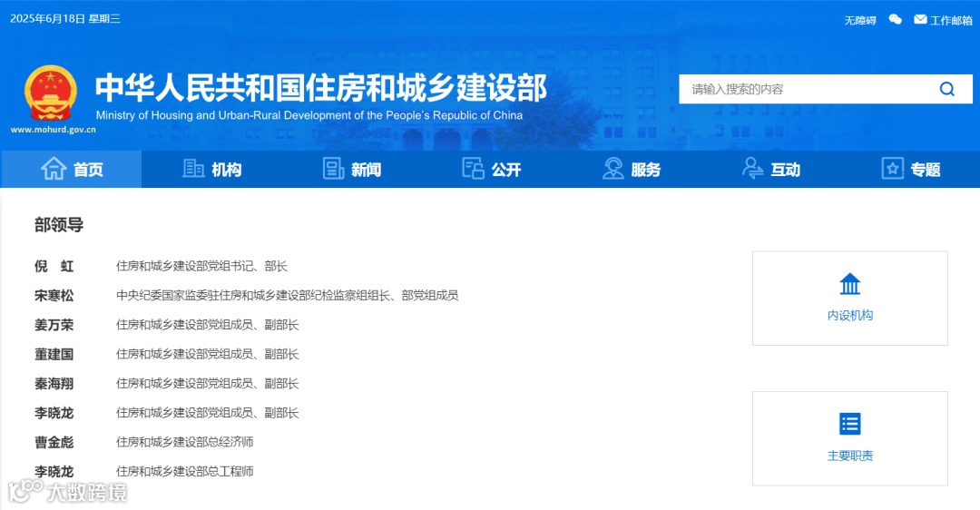Open the 主要职责 card link
The height and width of the screenshot is (510, 980).
(850, 438)
